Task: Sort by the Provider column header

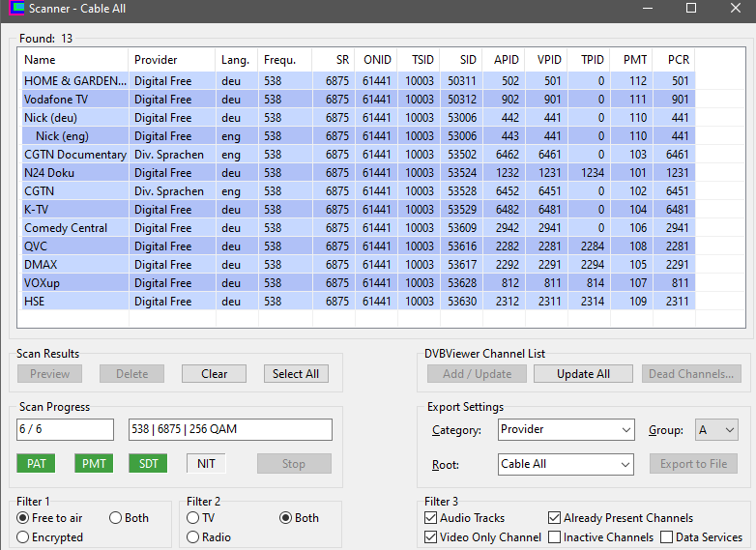Action: pyautogui.click(x=172, y=60)
